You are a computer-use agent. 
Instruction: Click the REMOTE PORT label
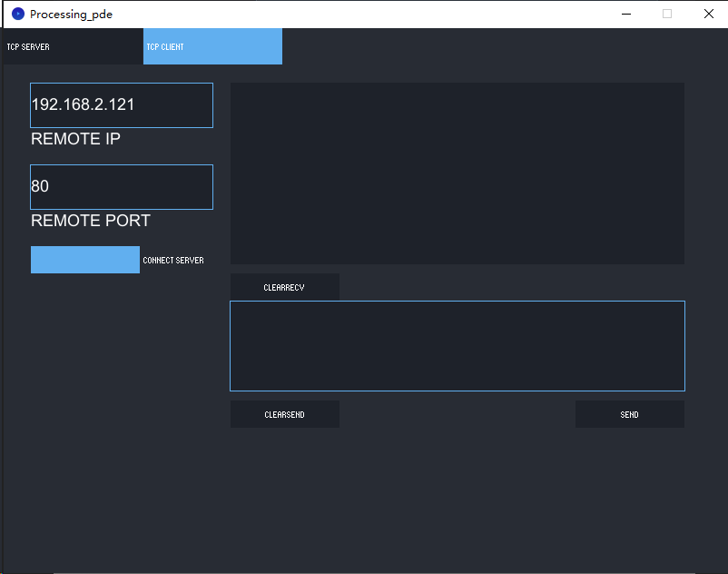point(91,221)
